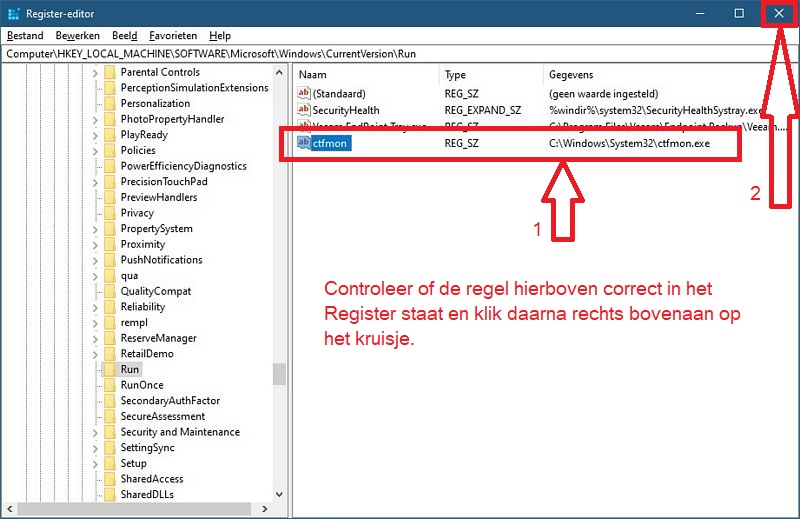The height and width of the screenshot is (519, 800).
Task: Click the Register-editor title bar app icon
Action: [12, 13]
